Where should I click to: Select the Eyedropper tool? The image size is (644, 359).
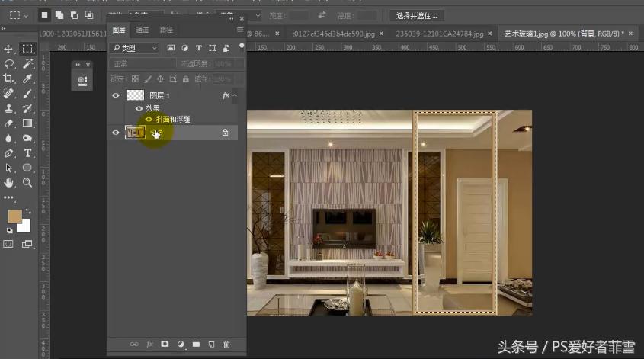coord(27,79)
